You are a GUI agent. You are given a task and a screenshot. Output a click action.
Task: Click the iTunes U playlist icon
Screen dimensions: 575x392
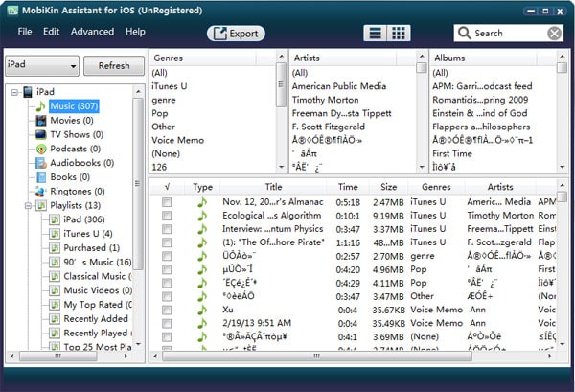point(55,234)
